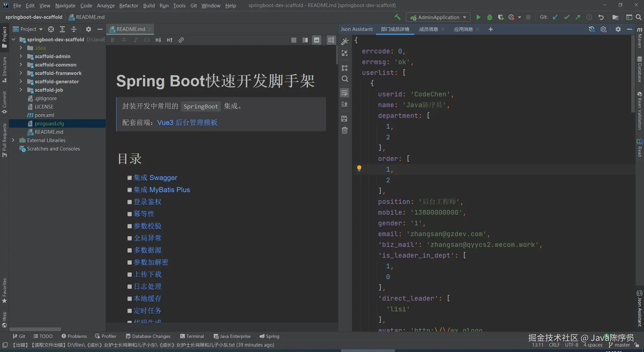Image resolution: width=644 pixels, height=352 pixels.
Task: Collapse all nodes in Project panel
Action: click(x=74, y=29)
